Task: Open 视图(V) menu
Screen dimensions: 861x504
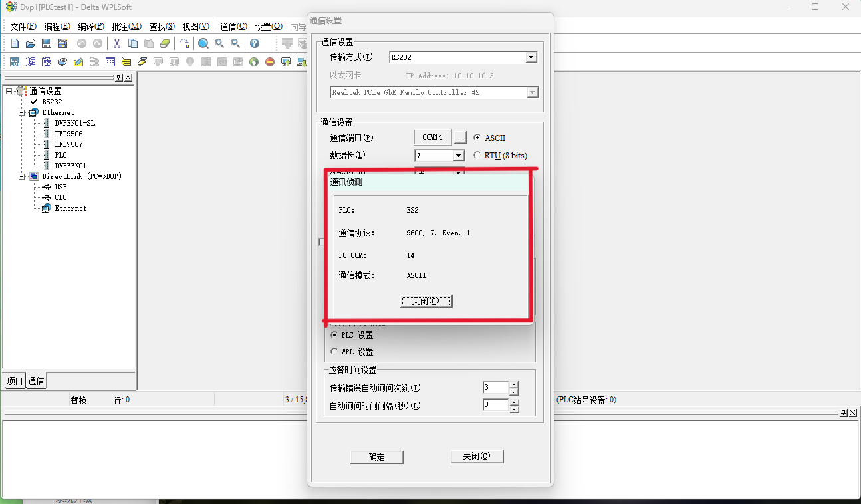Action: [x=196, y=27]
